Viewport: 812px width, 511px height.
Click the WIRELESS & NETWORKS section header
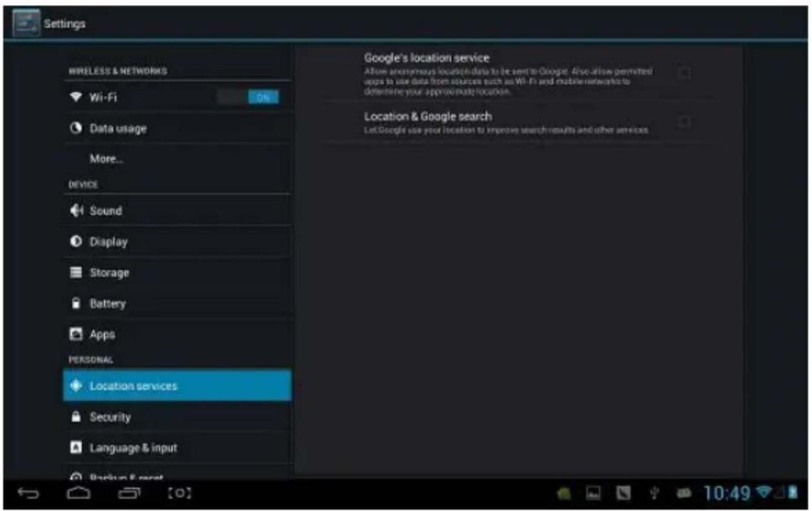(117, 71)
